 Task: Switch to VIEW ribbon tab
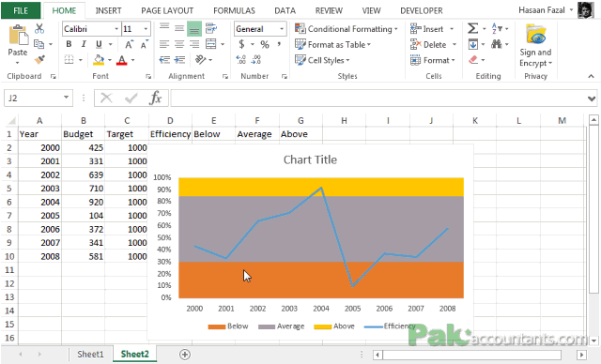click(x=372, y=10)
